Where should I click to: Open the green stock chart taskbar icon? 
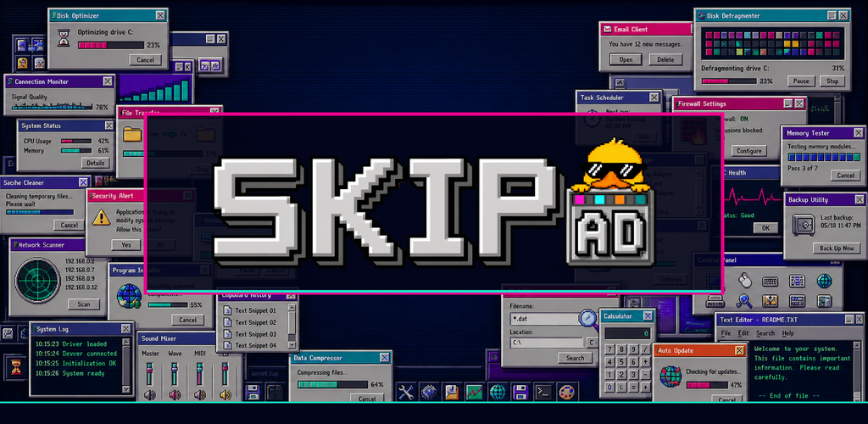[x=474, y=392]
